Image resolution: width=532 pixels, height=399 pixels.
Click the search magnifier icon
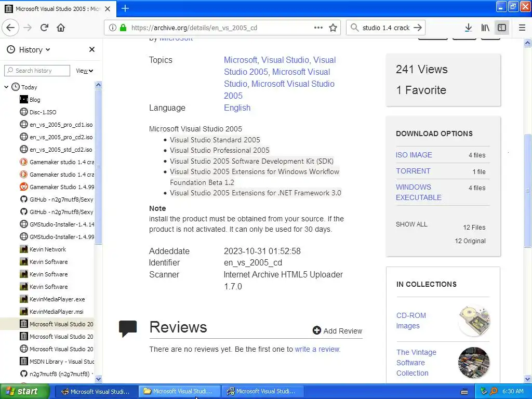354,28
